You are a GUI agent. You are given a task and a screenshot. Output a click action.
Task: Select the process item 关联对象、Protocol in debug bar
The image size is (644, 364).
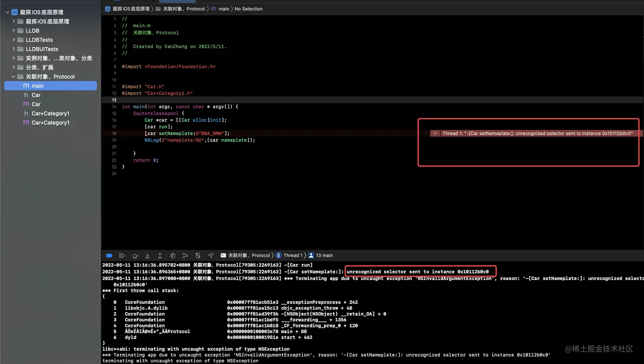245,255
